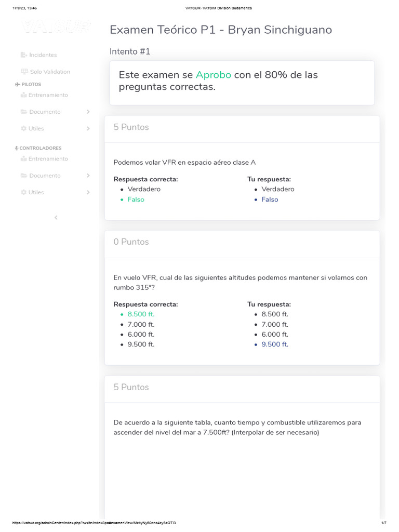
Task: Collapse the sidebar with the left chevron
Action: point(56,218)
